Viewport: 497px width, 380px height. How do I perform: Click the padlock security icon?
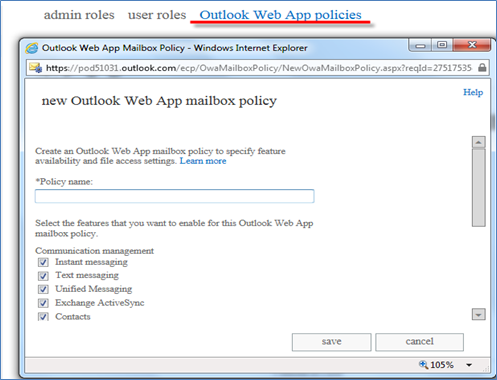coord(482,68)
